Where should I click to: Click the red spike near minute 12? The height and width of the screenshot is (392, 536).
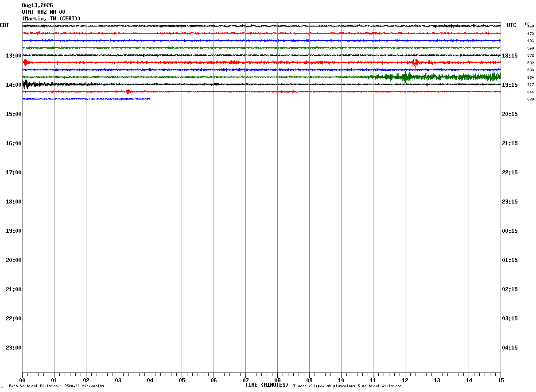[x=415, y=61]
